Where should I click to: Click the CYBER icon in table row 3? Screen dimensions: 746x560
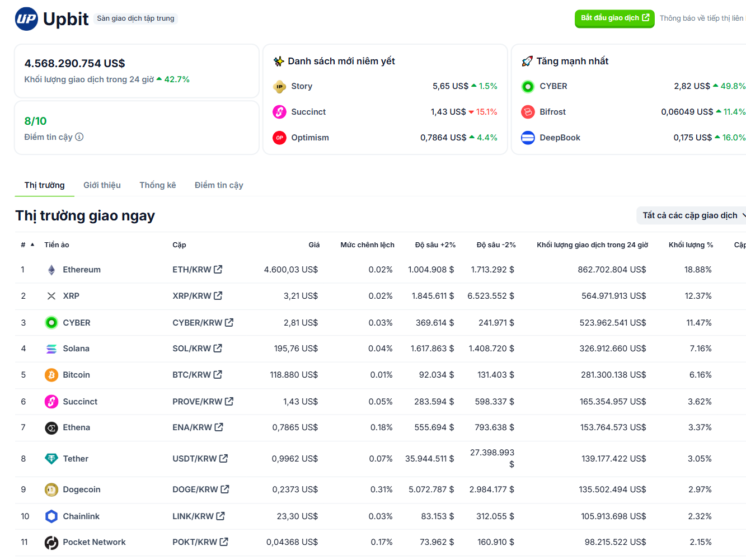pyautogui.click(x=51, y=323)
